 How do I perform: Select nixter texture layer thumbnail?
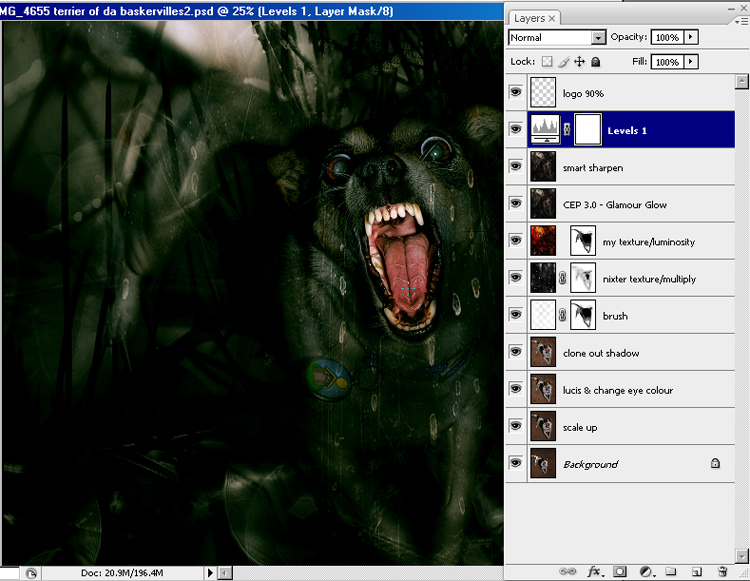543,278
